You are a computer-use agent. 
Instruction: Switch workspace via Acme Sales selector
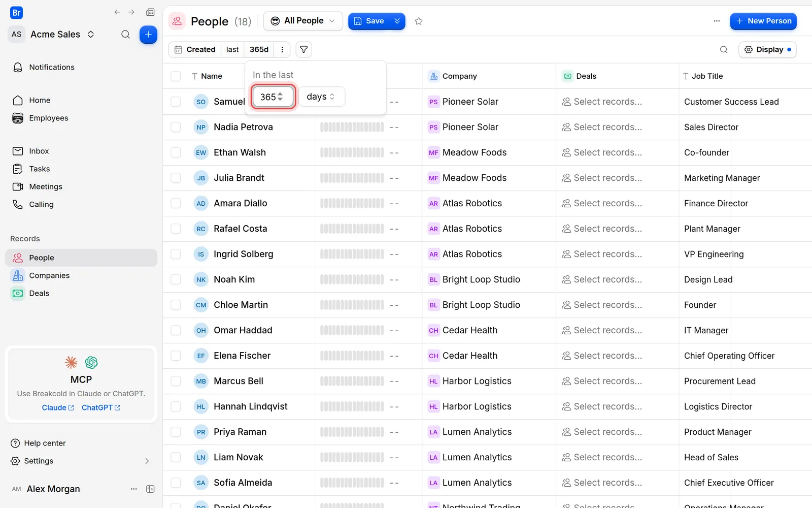pyautogui.click(x=52, y=35)
